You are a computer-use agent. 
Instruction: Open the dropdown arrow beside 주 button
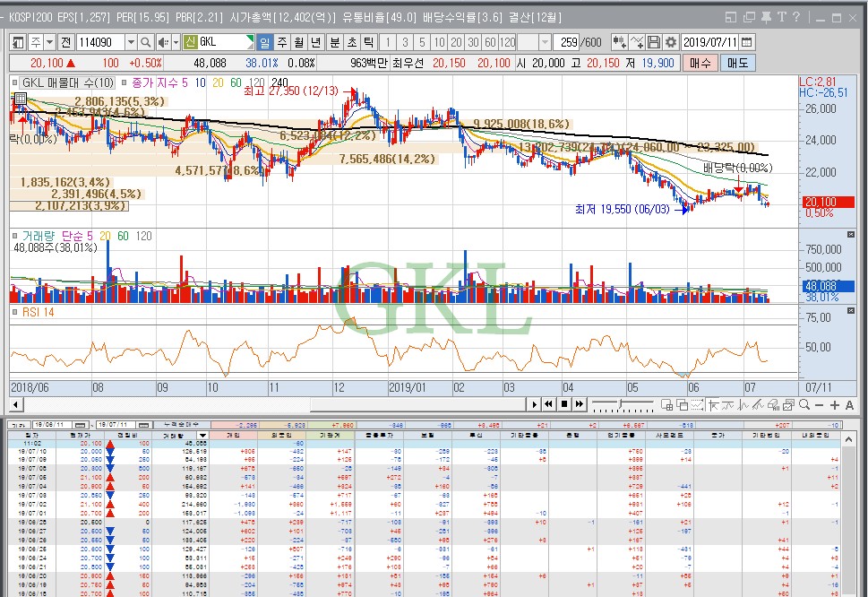[50, 42]
